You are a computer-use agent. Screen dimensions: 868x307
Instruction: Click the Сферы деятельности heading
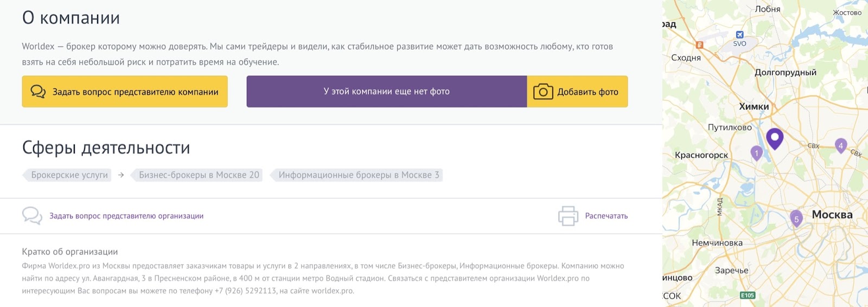106,148
